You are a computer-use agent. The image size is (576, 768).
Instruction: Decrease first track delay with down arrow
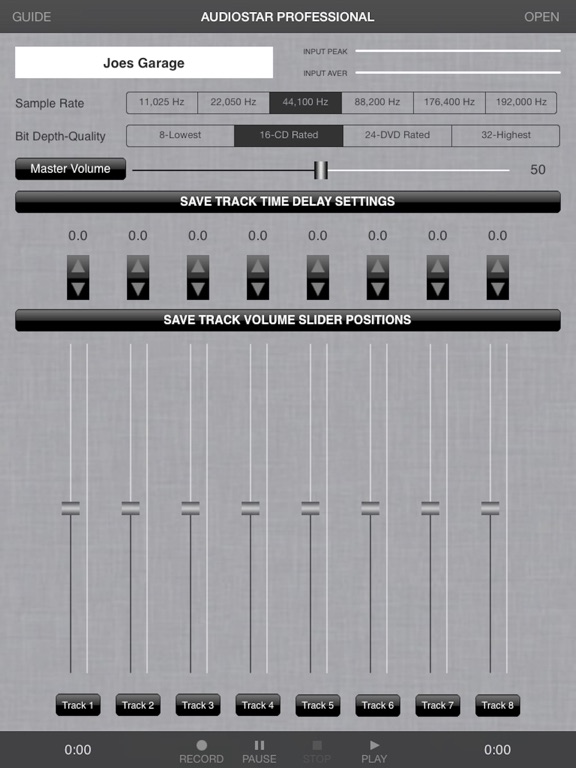pos(78,289)
